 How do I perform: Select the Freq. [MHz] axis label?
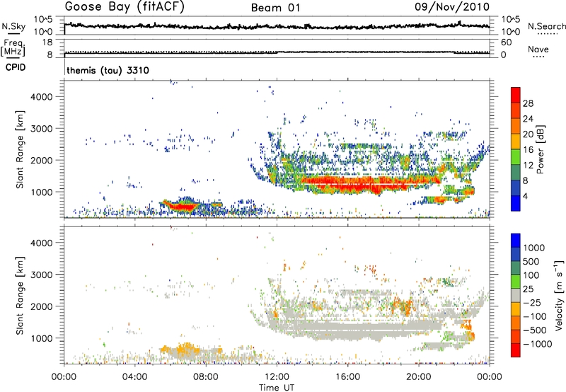(x=13, y=47)
